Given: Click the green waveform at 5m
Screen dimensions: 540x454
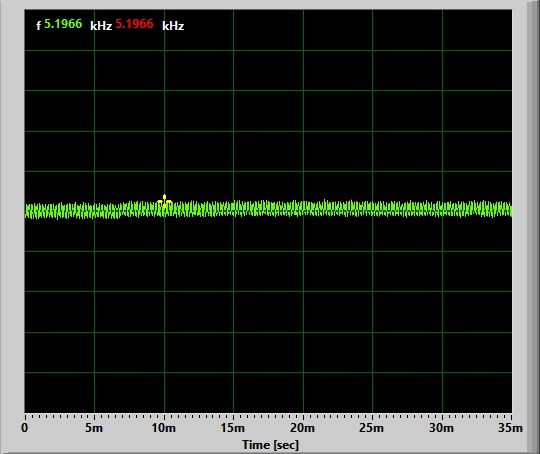Looking at the screenshot, I should pyautogui.click(x=94, y=211).
